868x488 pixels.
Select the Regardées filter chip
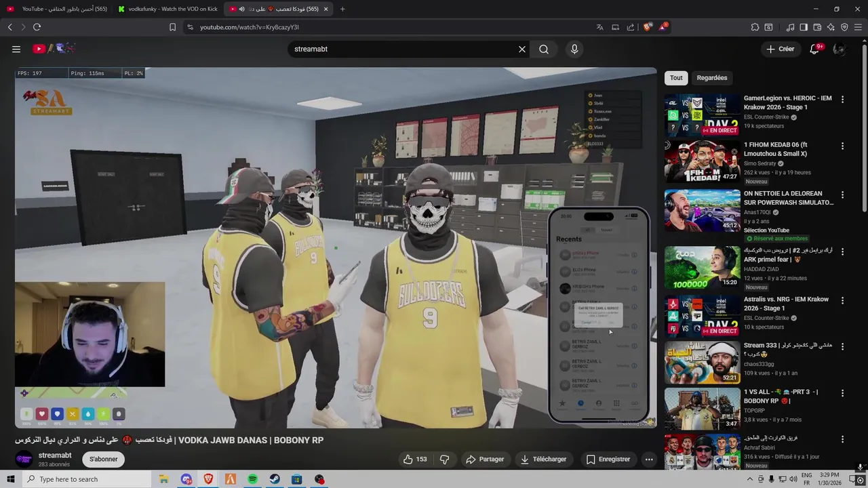click(x=711, y=78)
